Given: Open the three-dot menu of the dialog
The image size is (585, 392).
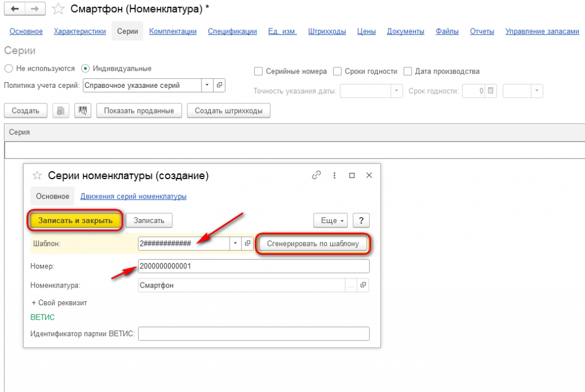Looking at the screenshot, I should point(334,175).
